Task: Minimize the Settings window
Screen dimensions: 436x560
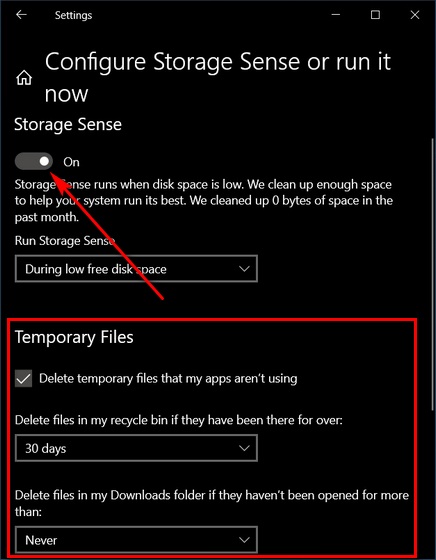Action: click(x=335, y=15)
